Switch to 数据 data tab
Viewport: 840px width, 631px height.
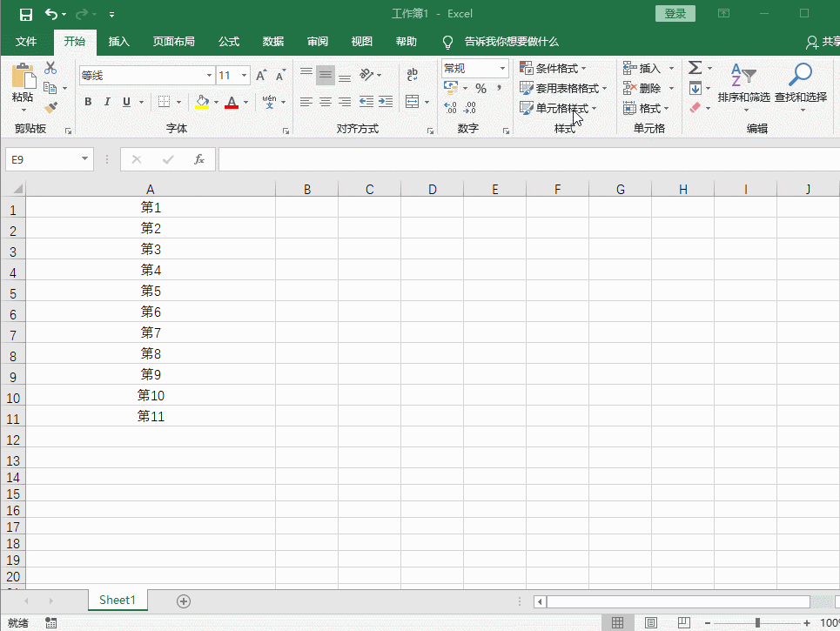pos(273,42)
